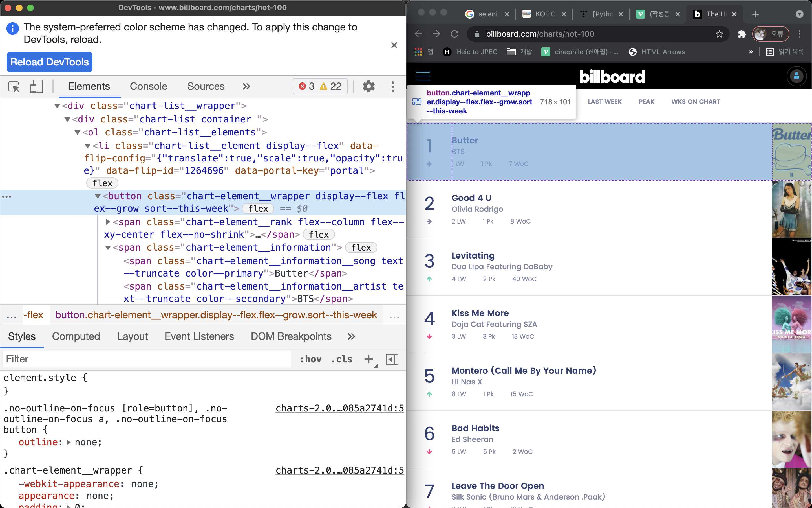812x508 pixels.
Task: Click the flex badge under li element
Action: coord(102,183)
